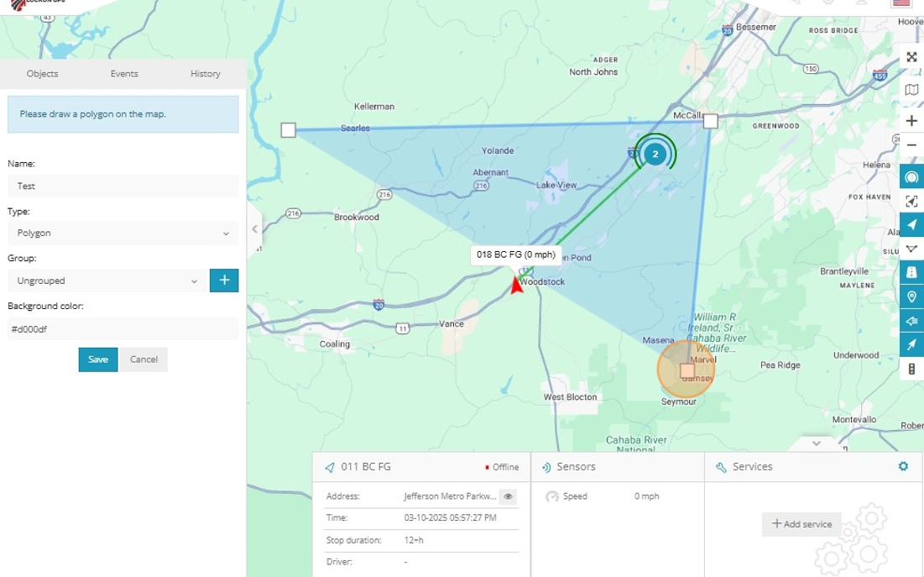The width and height of the screenshot is (924, 577).
Task: Open the map type layers icon
Action: click(x=911, y=90)
